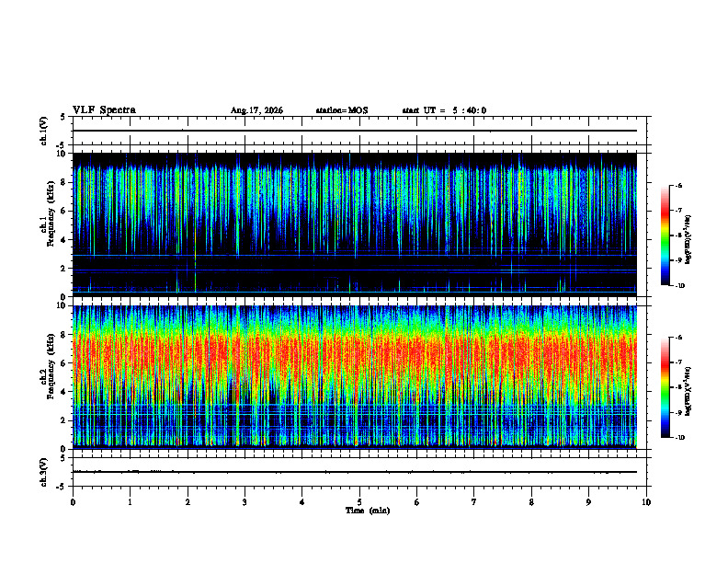Click the ch.1 spectrogram panel
The width and height of the screenshot is (728, 563).
[354, 224]
